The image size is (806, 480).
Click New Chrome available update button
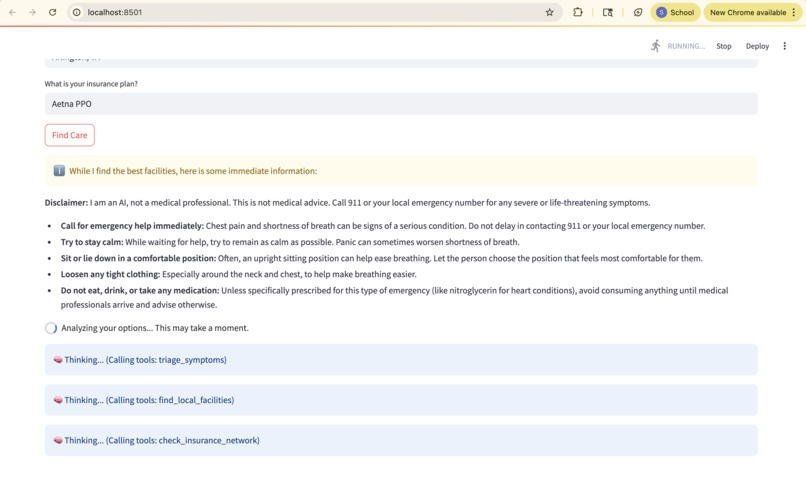tap(748, 12)
